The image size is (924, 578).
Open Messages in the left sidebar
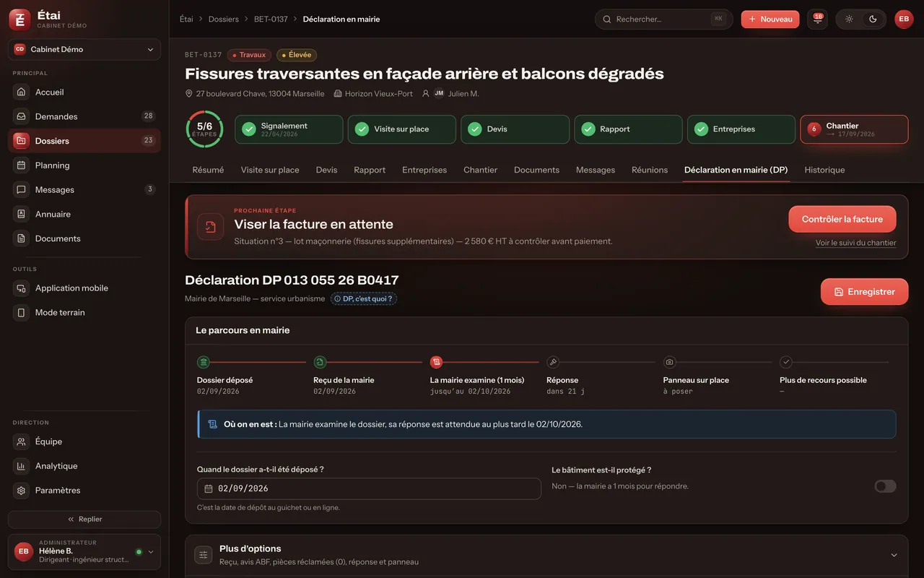click(x=84, y=189)
